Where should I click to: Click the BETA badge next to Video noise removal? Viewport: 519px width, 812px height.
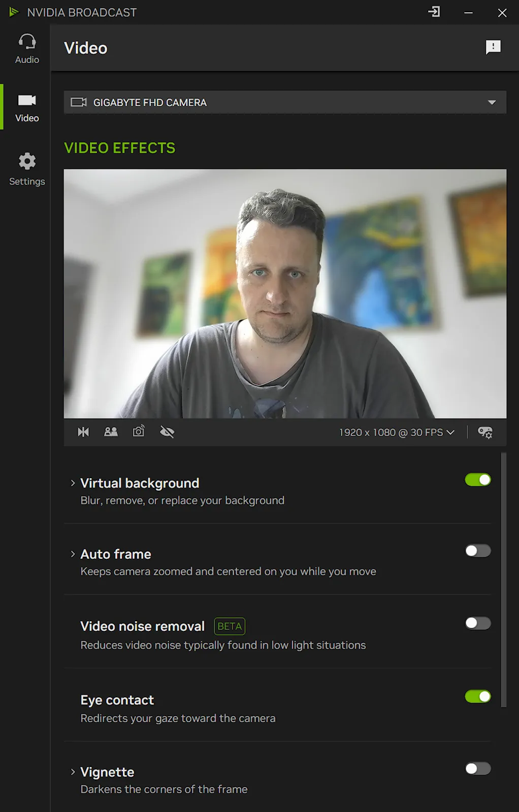tap(230, 626)
